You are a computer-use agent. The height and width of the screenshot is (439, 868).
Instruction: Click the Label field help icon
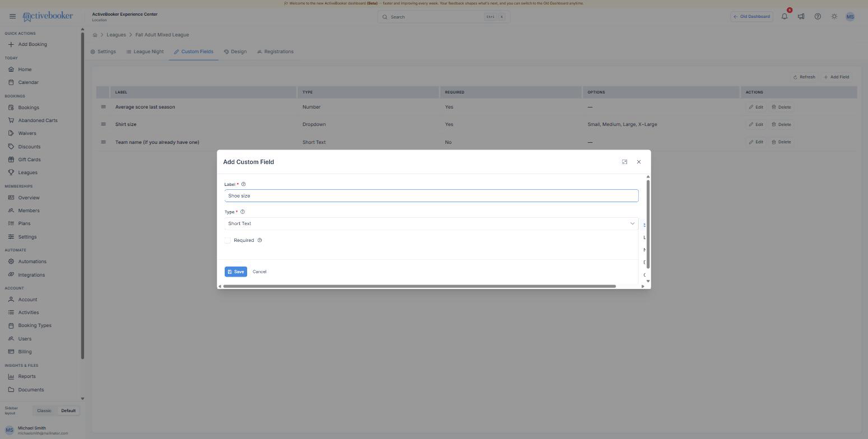(243, 184)
